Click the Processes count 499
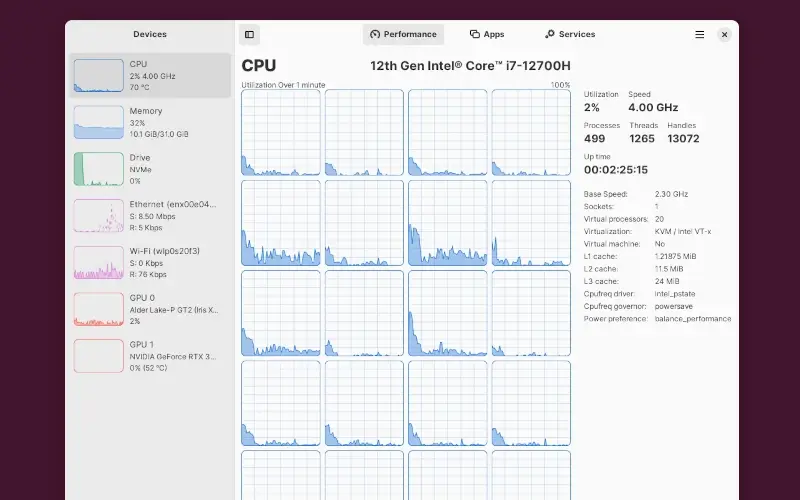The image size is (800, 500). coord(594,138)
